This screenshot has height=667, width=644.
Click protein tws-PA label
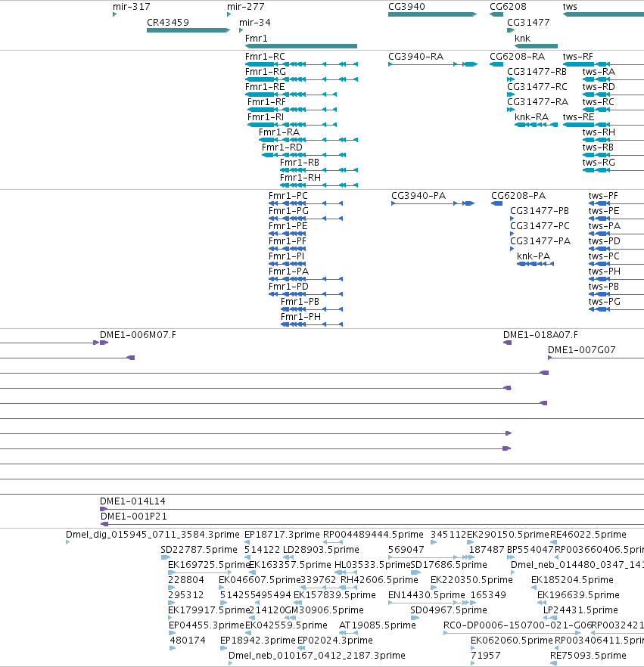[605, 226]
